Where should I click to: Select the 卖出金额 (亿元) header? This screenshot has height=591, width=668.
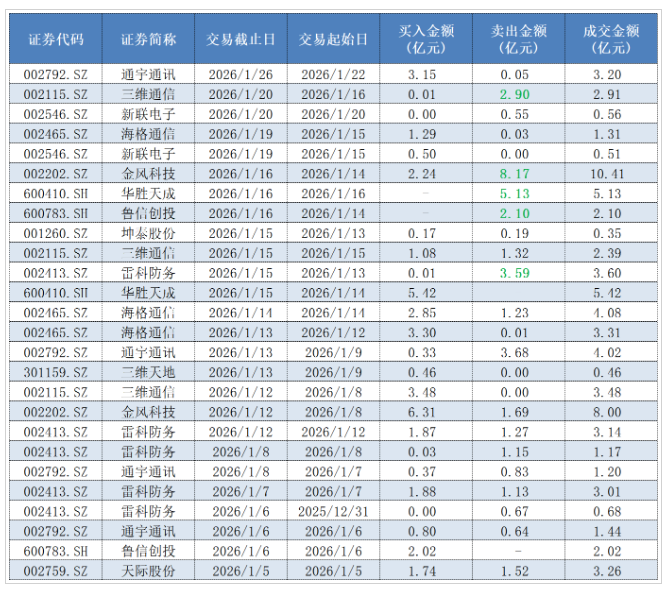click(518, 39)
